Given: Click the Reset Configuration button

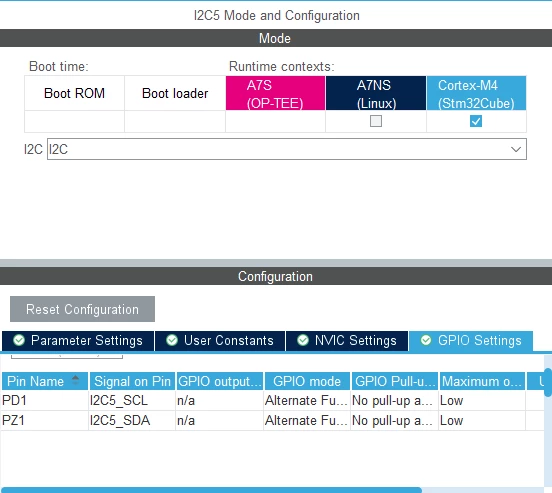Looking at the screenshot, I should 82,309.
